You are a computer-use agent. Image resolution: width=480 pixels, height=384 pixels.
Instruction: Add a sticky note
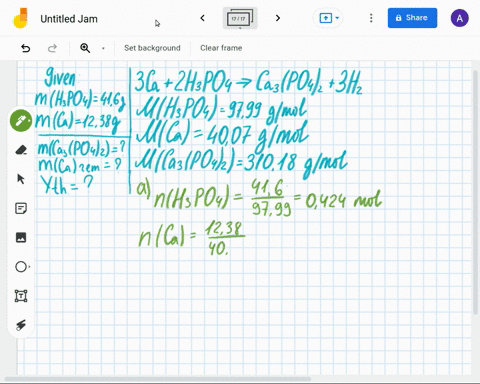pos(21,208)
